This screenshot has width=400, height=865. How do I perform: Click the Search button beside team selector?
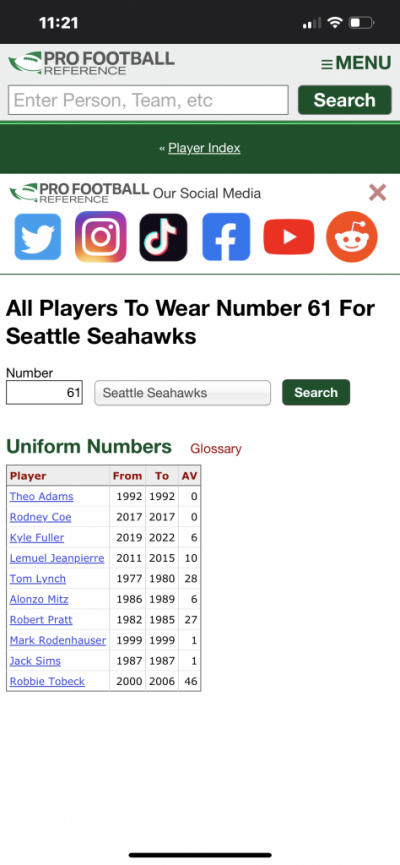coord(316,392)
